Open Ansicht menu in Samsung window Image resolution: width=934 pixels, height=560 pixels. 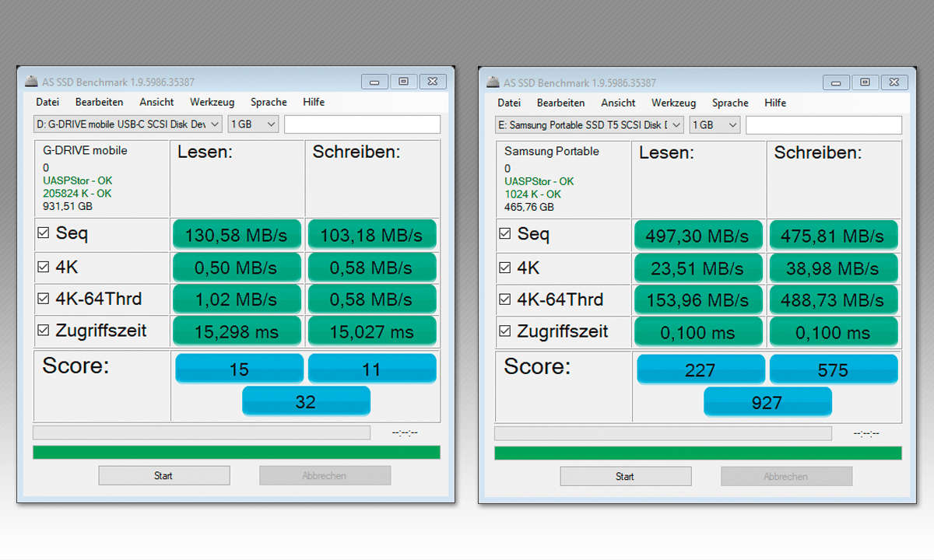[618, 103]
